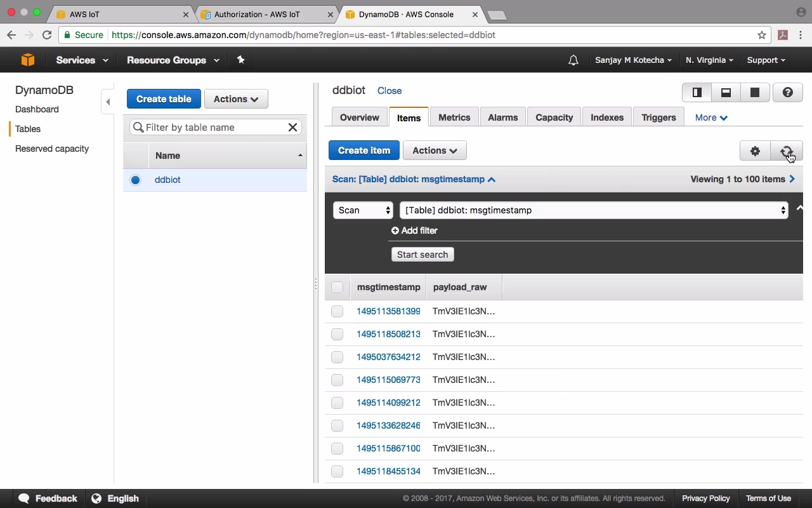Add a filter to the scan
The width and height of the screenshot is (812, 508).
click(x=414, y=231)
